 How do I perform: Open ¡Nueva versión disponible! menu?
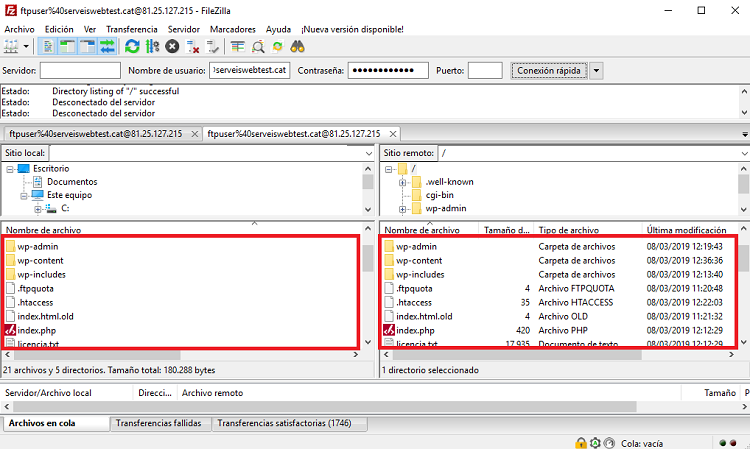[352, 29]
